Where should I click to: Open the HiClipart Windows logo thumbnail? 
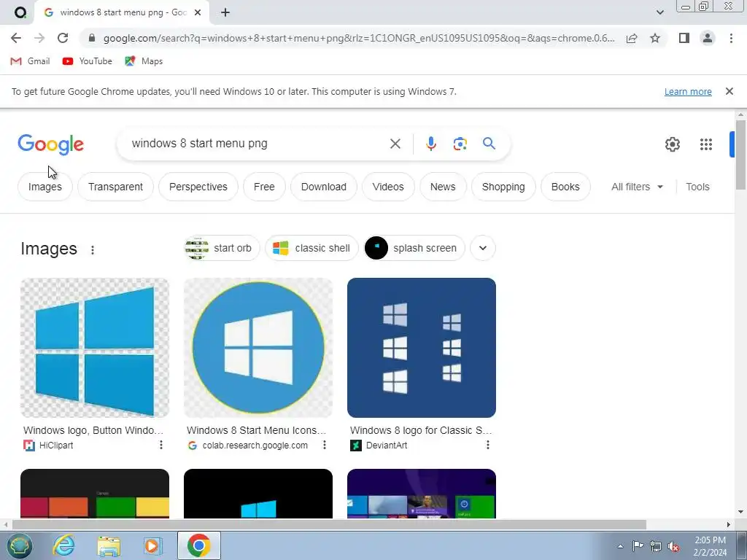click(x=95, y=348)
